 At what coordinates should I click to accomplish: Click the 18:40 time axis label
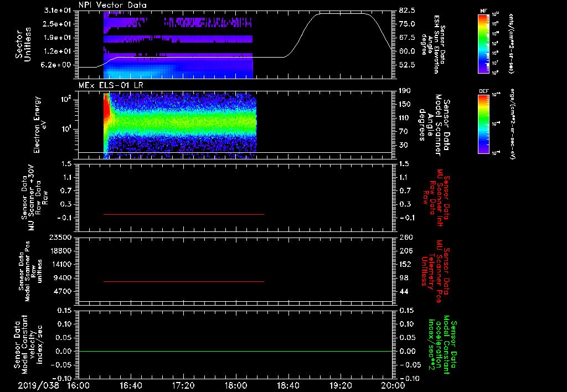(288, 385)
